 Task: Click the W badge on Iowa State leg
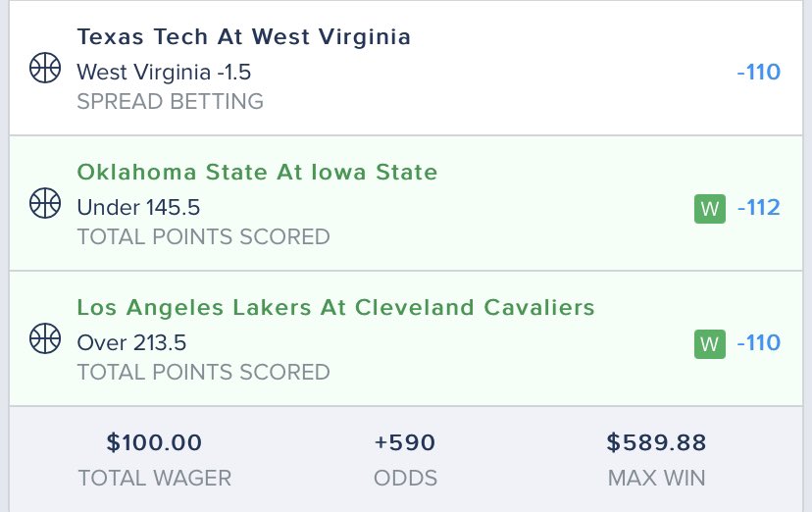coord(709,209)
